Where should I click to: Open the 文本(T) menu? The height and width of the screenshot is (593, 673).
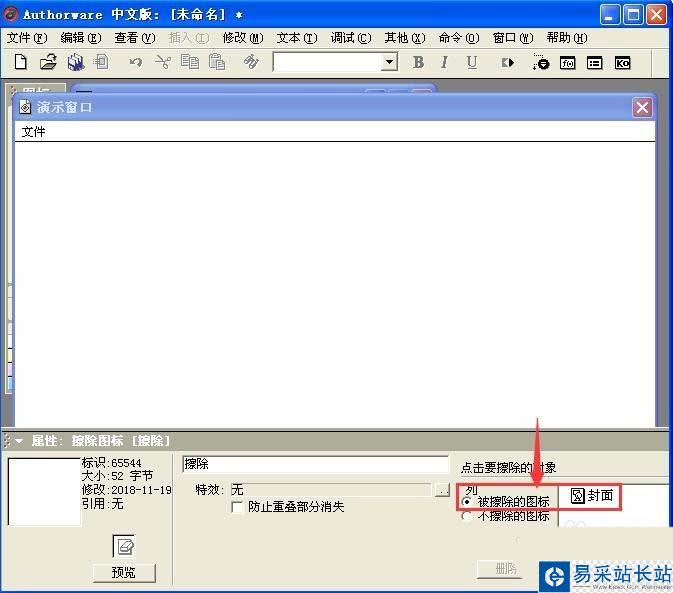[x=297, y=38]
